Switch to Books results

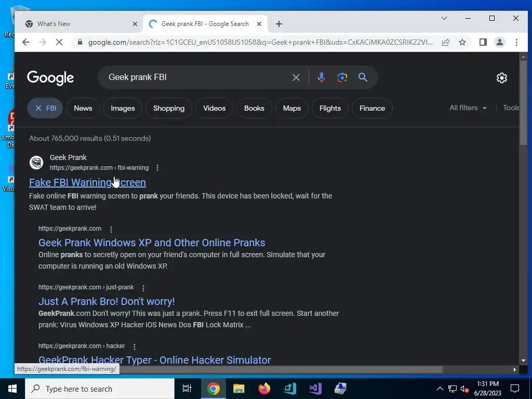click(x=254, y=108)
